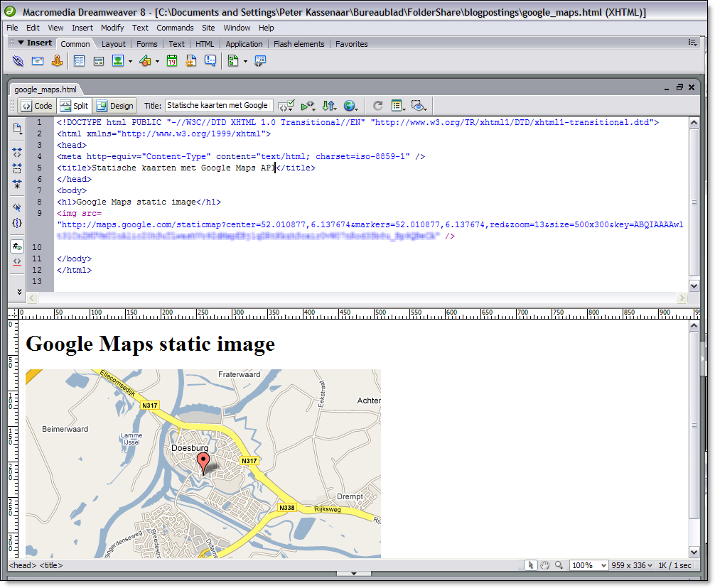Click the code view horizontal scroll-right arrow

682,298
